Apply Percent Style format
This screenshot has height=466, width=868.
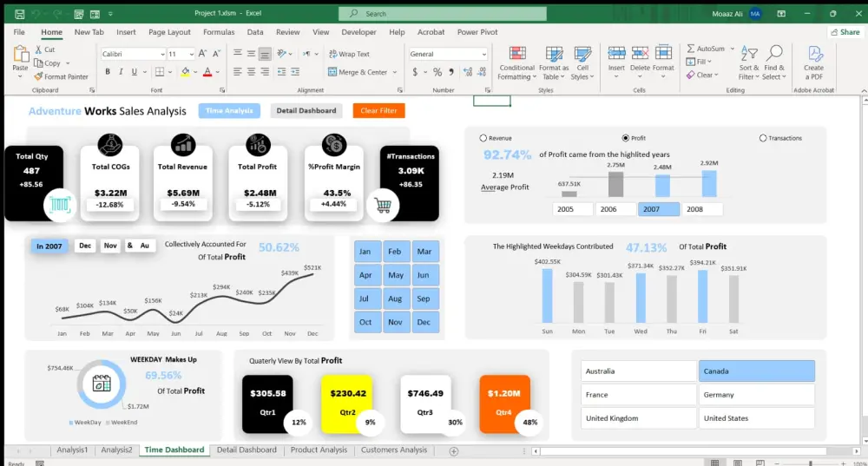pos(437,72)
